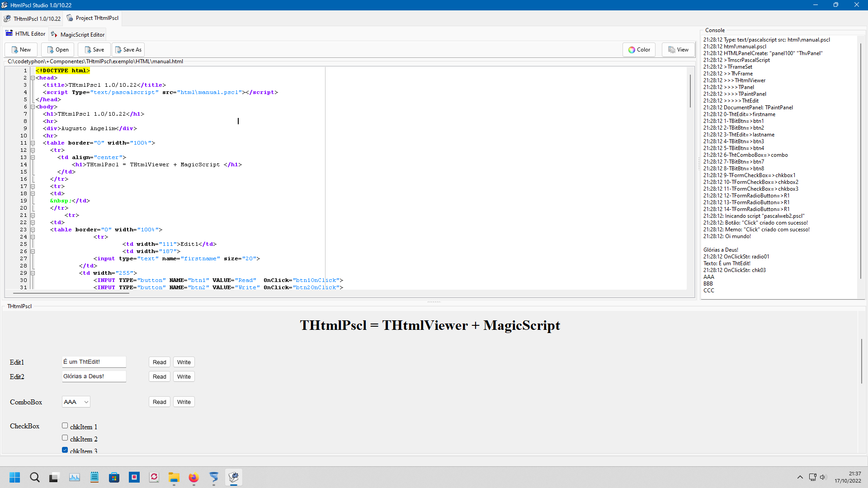Click the Save As icon in toolbar
Screen dimensions: 868x488
coord(118,50)
